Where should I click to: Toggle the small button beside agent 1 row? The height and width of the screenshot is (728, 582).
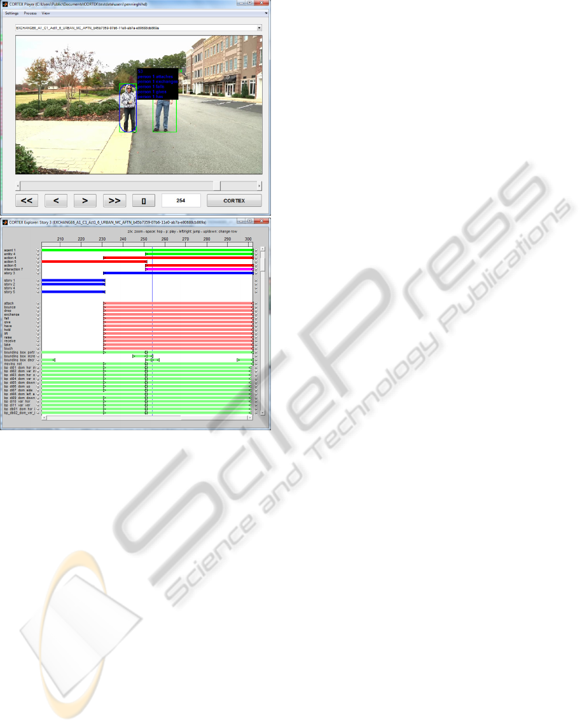pos(38,250)
